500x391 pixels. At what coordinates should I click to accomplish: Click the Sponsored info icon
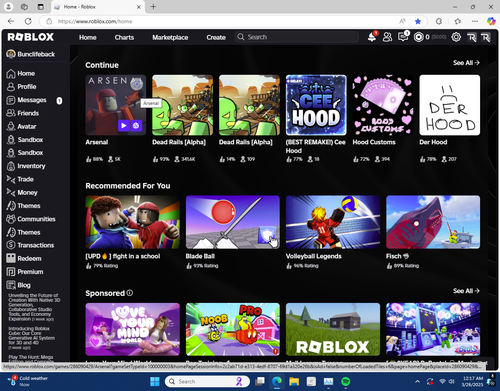point(130,293)
